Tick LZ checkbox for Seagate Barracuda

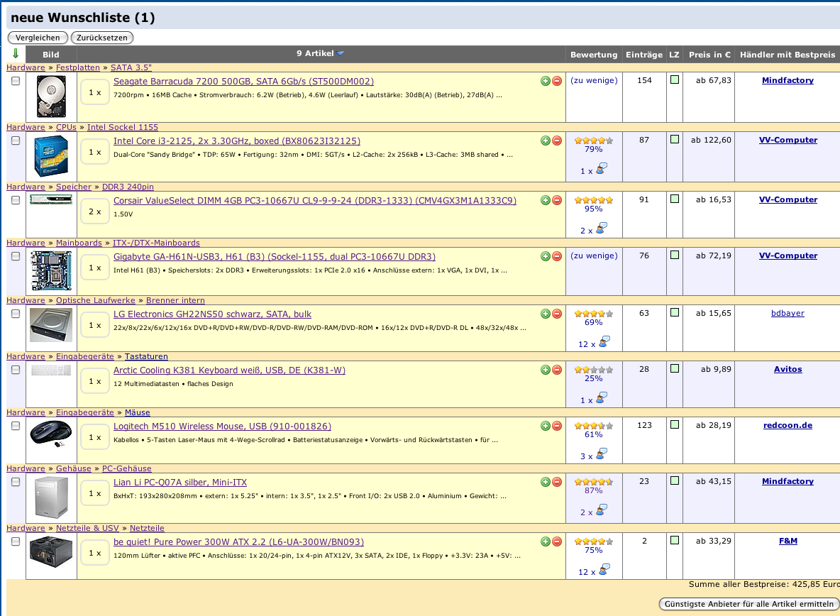[675, 79]
